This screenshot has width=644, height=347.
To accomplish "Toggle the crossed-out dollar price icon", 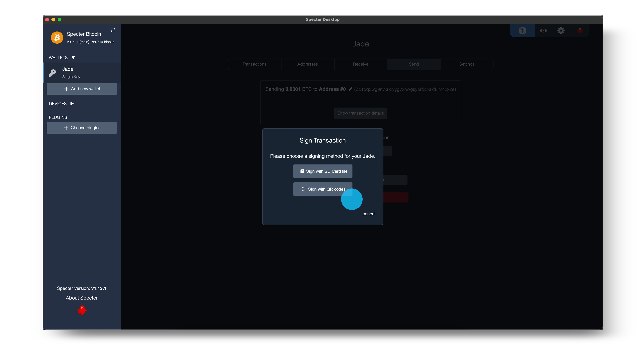I will pyautogui.click(x=523, y=30).
